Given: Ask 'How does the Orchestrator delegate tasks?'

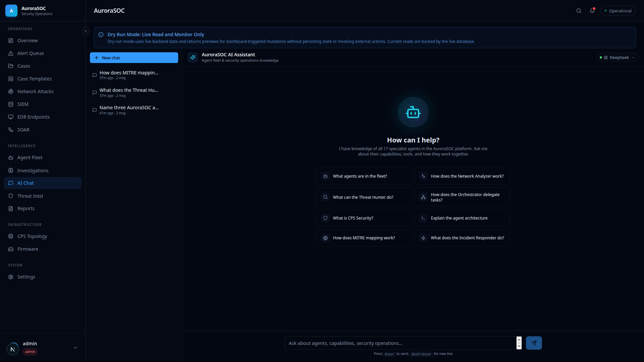Looking at the screenshot, I should (x=462, y=197).
